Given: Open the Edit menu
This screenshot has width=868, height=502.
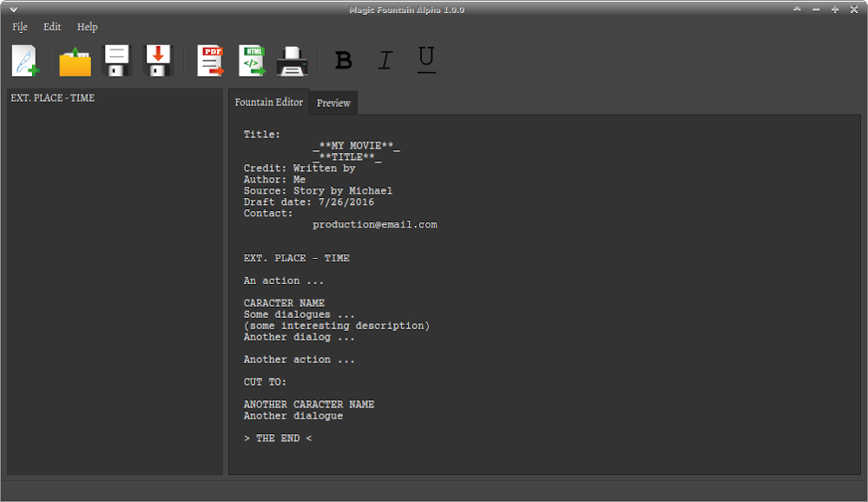Looking at the screenshot, I should pyautogui.click(x=52, y=27).
